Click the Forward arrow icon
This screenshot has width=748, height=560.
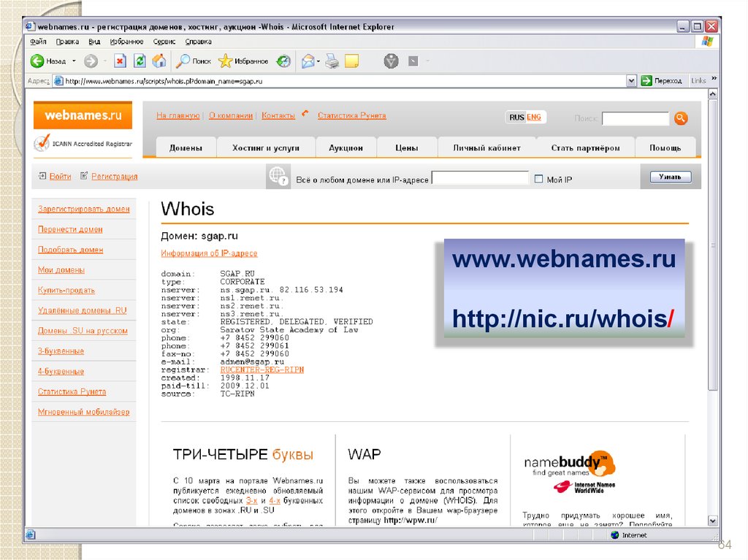(91, 61)
